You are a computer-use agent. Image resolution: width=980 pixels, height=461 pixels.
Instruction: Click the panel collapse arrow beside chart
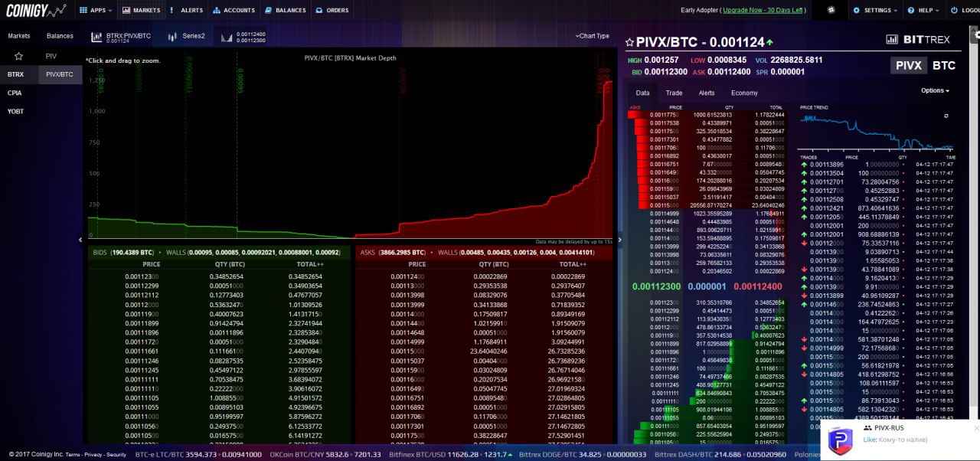click(620, 240)
